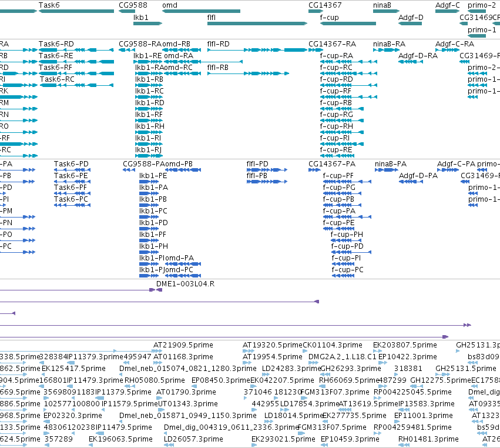Select the LD24283.3prime EST label
This screenshot has height=448, width=500.
tap(291, 369)
